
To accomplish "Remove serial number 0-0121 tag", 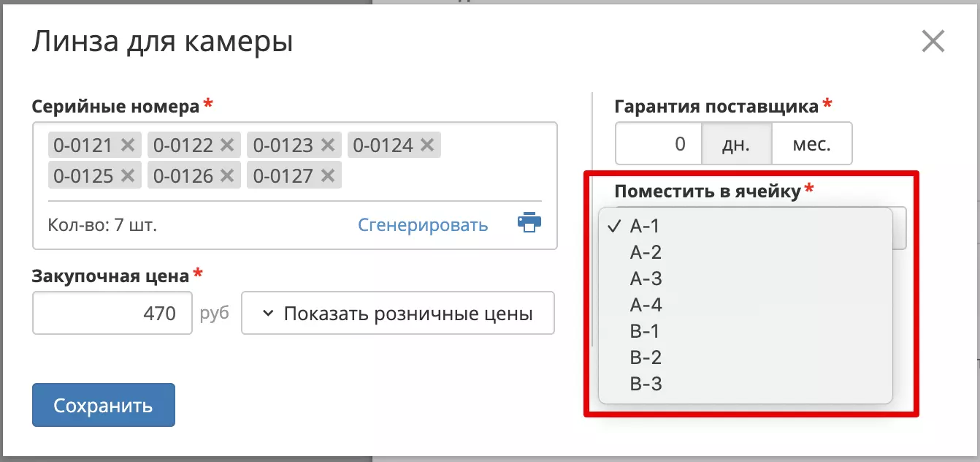I will click(128, 145).
